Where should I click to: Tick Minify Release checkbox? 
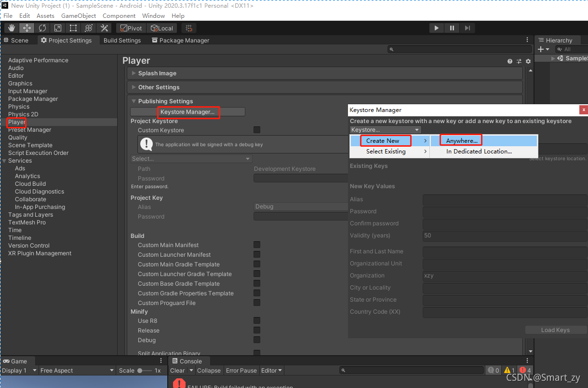[x=257, y=330]
